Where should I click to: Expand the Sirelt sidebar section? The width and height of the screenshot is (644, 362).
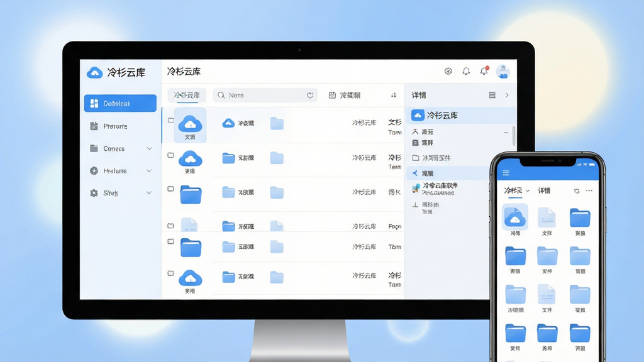point(149,193)
